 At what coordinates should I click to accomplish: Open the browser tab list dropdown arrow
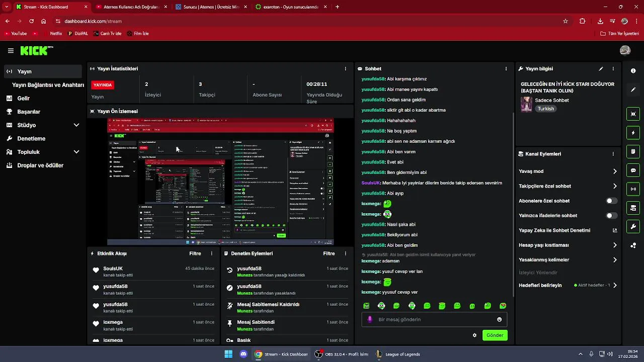click(7, 7)
